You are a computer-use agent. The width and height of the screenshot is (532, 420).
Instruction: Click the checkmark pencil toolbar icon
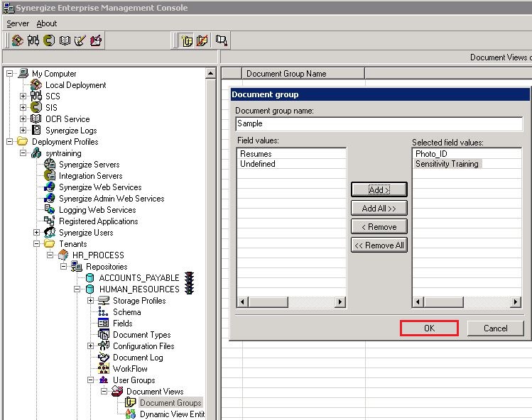[80, 40]
